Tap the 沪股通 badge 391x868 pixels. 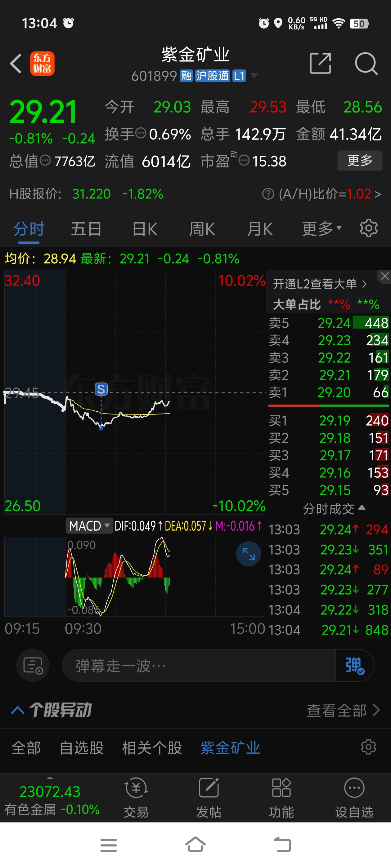(213, 75)
